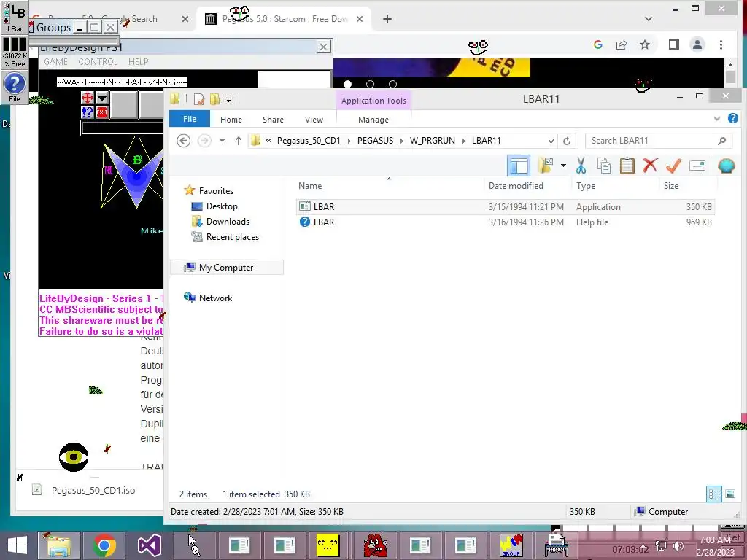
Task: Open a new Chrome tab
Action: [387, 19]
